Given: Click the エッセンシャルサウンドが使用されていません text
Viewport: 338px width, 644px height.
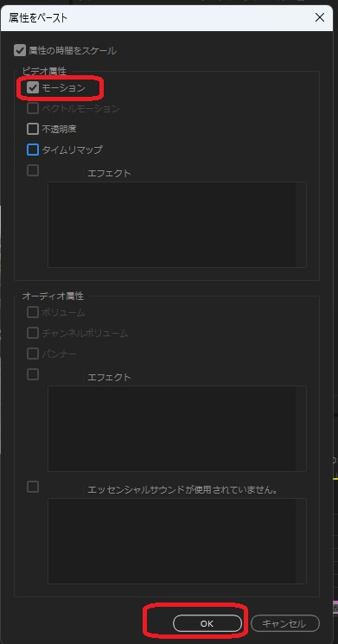Looking at the screenshot, I should click(x=183, y=489).
